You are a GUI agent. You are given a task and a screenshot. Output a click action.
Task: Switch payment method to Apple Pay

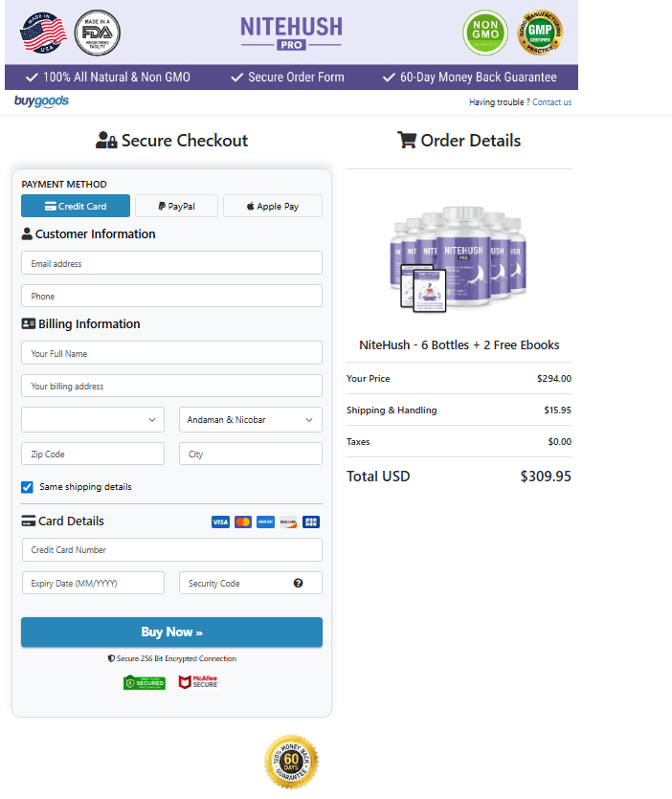click(273, 206)
